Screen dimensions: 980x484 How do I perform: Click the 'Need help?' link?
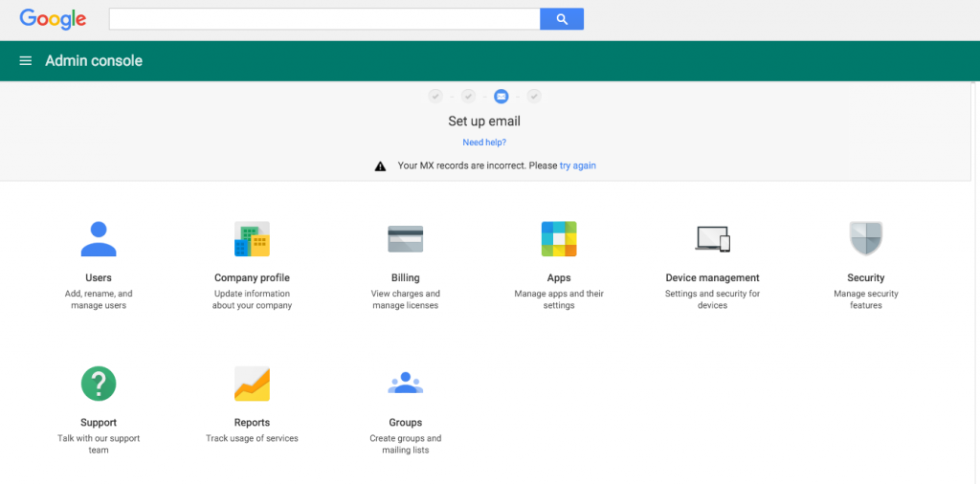tap(484, 143)
